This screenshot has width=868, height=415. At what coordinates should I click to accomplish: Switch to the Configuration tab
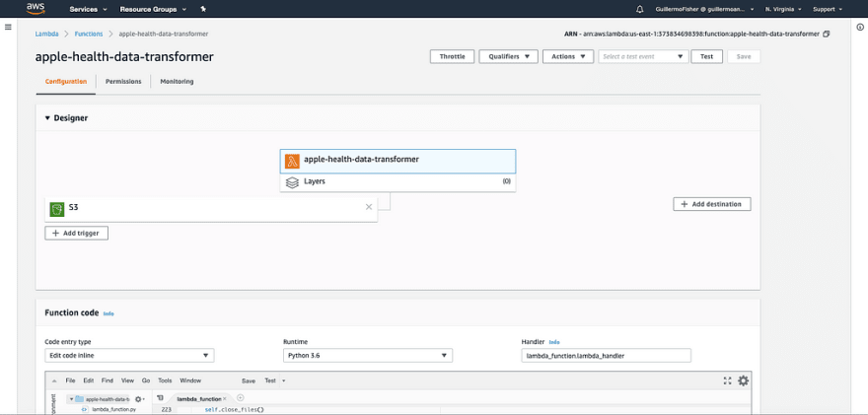66,82
